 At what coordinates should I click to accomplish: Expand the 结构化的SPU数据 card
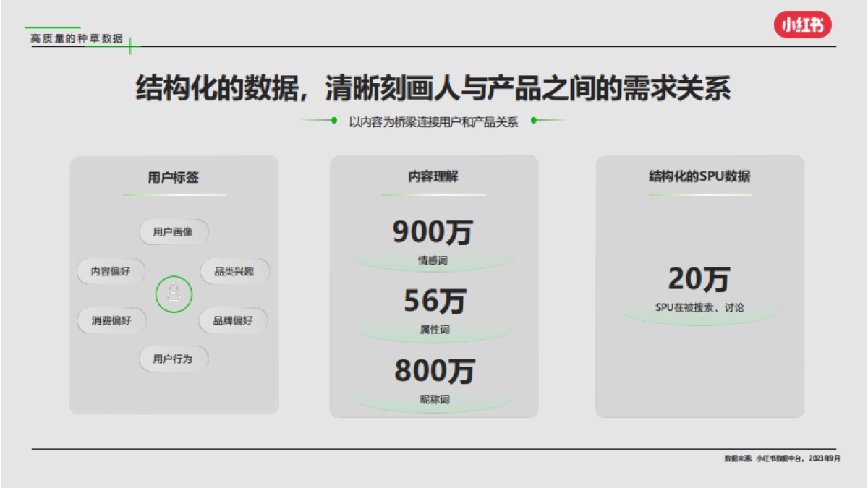coord(700,286)
